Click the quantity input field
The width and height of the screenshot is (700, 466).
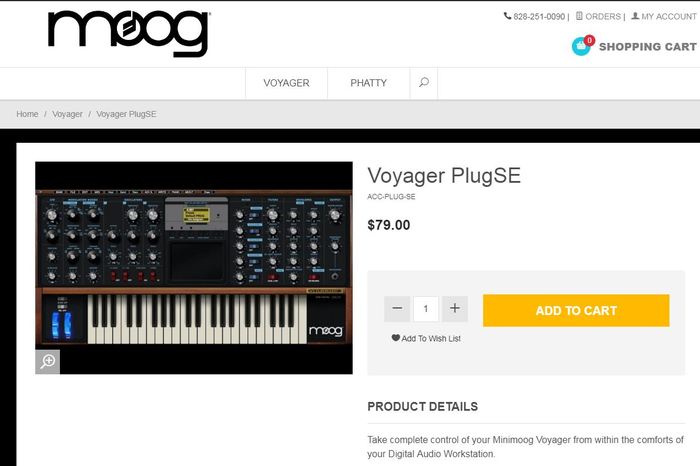(x=426, y=308)
